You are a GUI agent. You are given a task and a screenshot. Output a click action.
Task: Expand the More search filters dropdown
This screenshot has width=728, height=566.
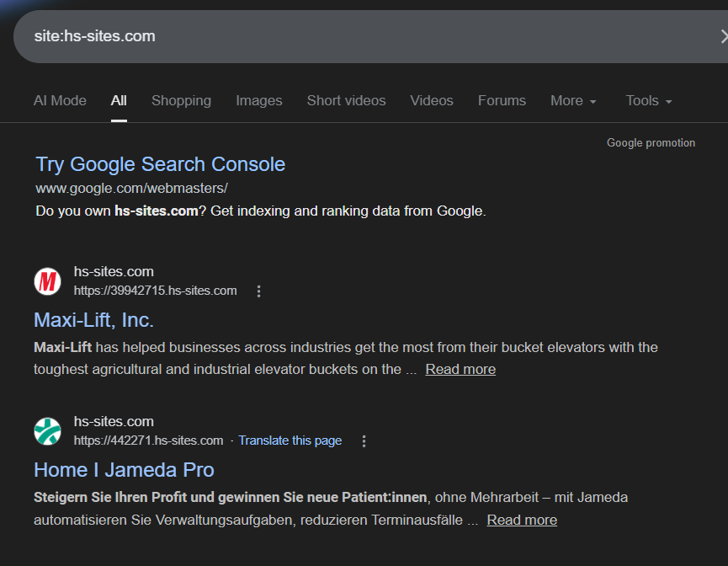click(573, 101)
